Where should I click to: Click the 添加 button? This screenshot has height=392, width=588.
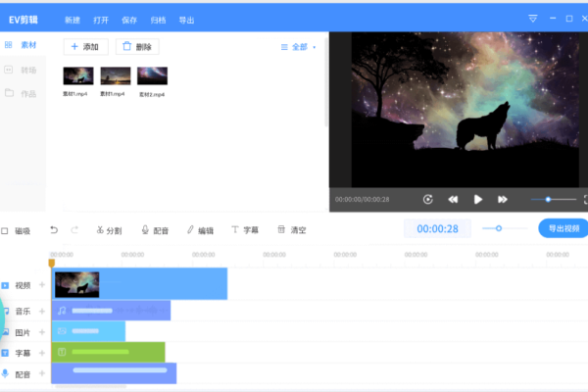coord(85,47)
